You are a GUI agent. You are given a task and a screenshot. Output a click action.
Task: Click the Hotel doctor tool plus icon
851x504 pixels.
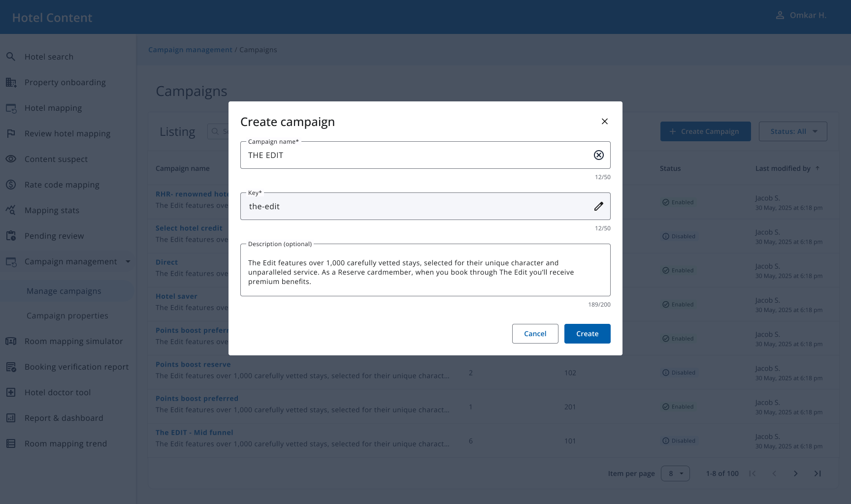click(11, 392)
